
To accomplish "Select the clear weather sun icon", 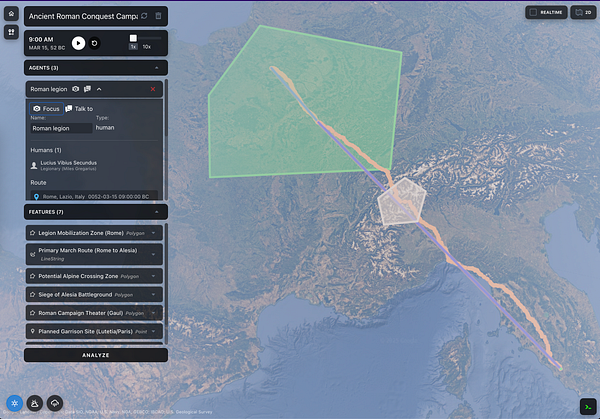I will (x=15, y=403).
